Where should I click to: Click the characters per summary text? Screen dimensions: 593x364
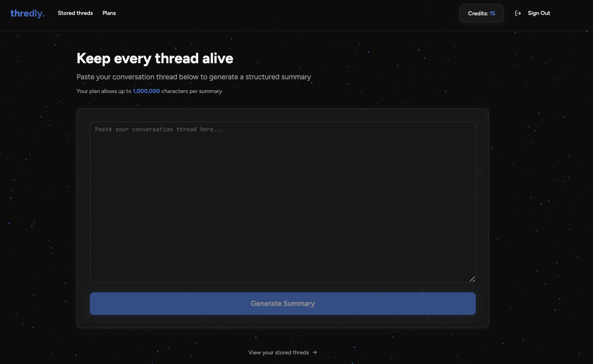191,91
